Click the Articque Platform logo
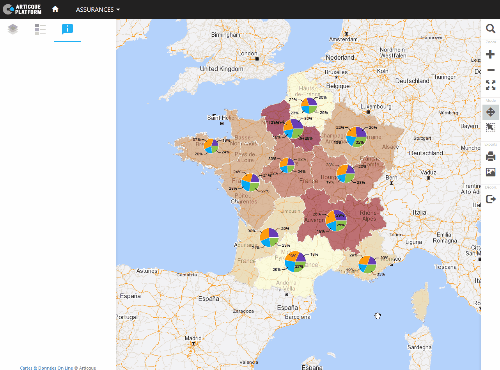Viewport: 500px width, 370px height. 22,9
